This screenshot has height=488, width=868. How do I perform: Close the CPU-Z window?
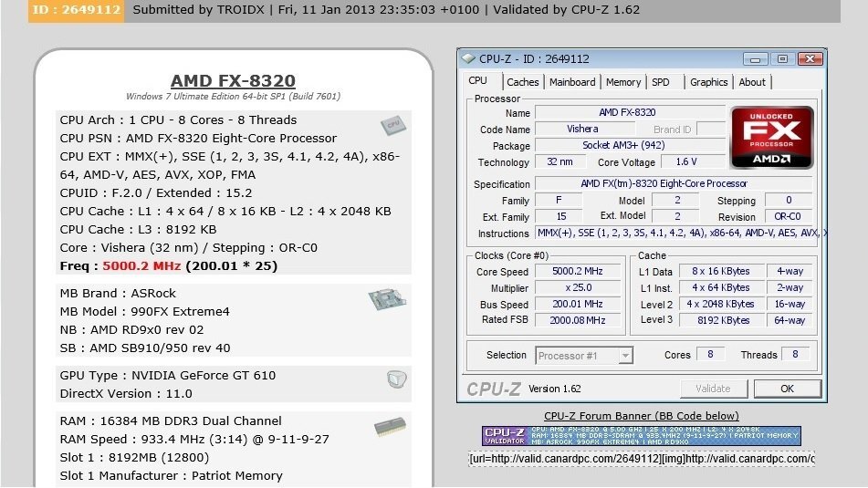tap(810, 58)
